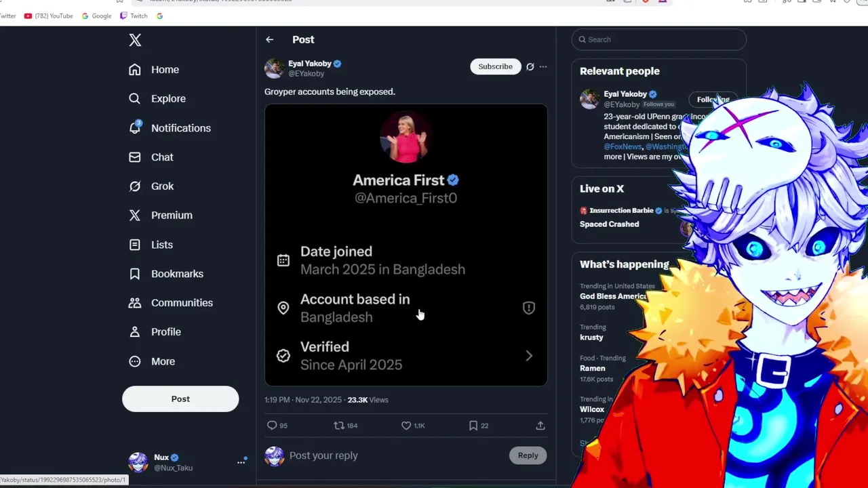Open trending topic Ramen

(593, 369)
